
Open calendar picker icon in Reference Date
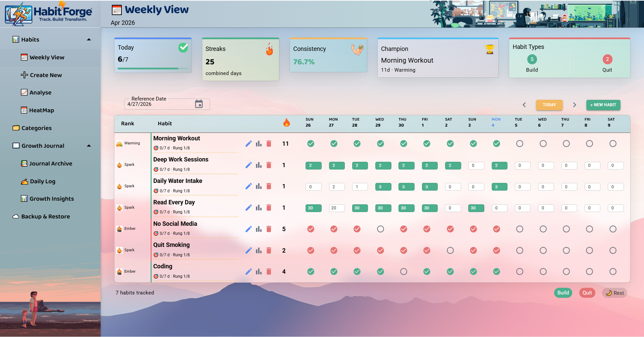click(199, 104)
